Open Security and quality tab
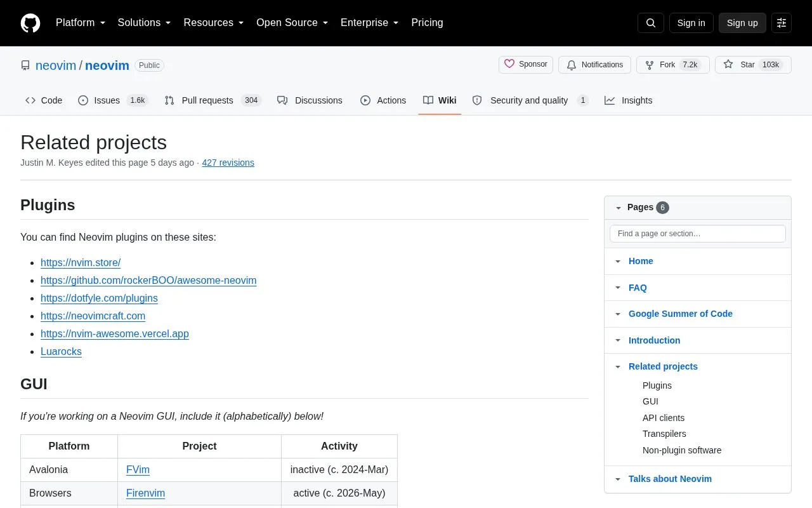Screen dimensions: 812x508 [x=530, y=100]
